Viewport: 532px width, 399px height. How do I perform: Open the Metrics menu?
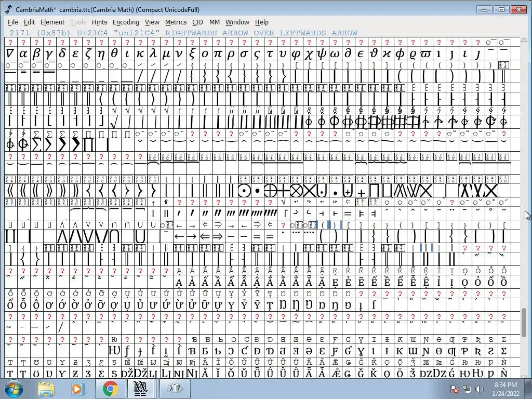pyautogui.click(x=176, y=22)
